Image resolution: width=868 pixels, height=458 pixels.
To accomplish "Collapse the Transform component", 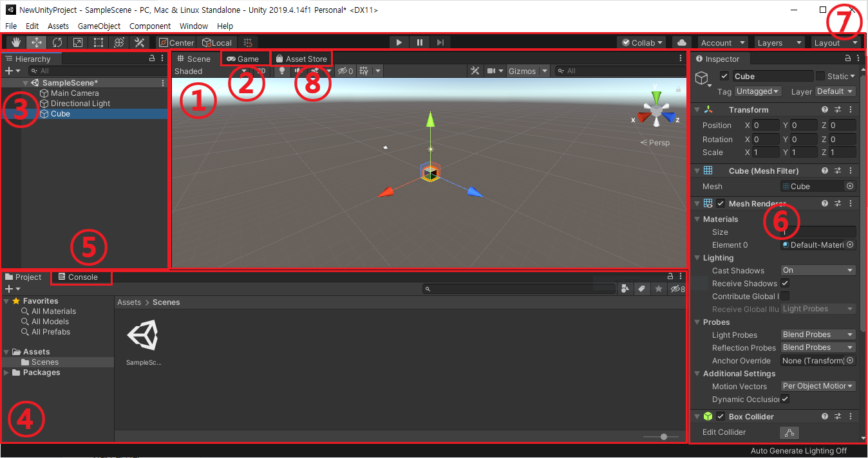I will [697, 110].
